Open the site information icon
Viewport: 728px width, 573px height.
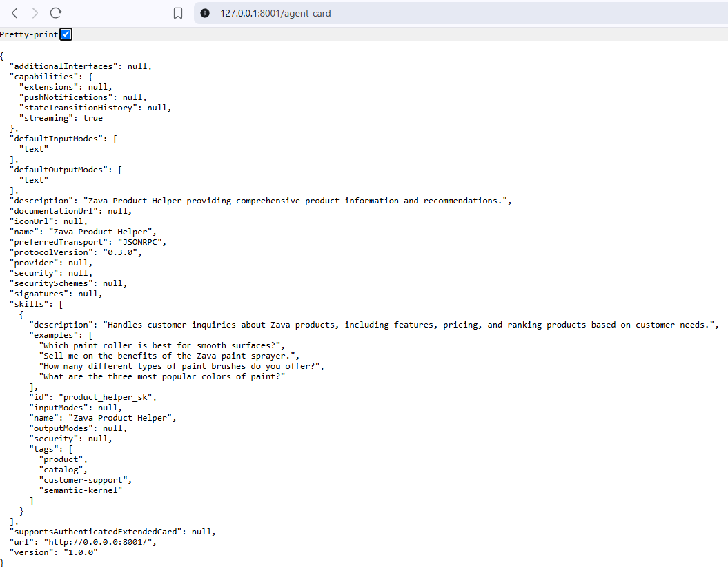[205, 13]
